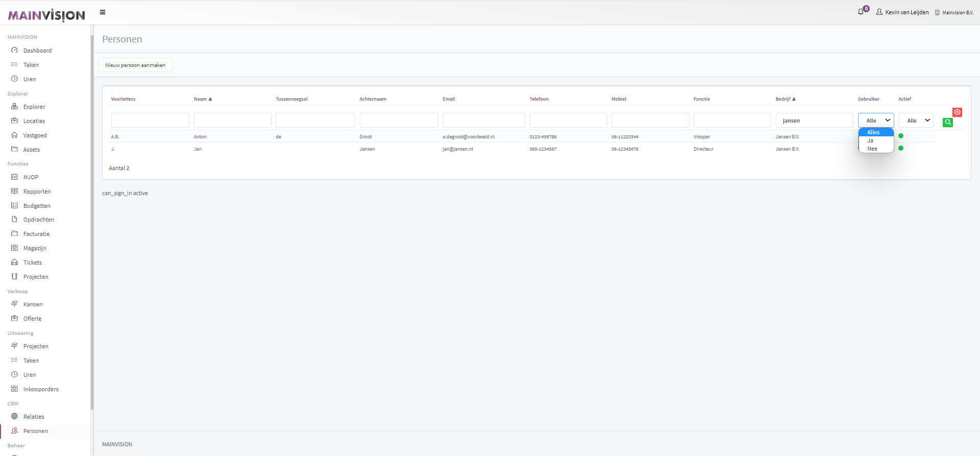Click the Voorletters filter input

[150, 121]
